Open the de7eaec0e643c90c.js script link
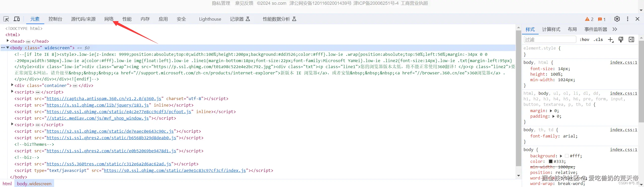Viewport: 644px width, 187px height. click(x=110, y=131)
